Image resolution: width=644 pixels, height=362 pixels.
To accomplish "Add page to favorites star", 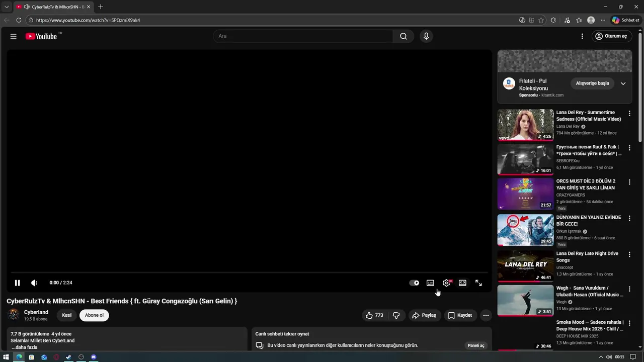I will coord(541,20).
